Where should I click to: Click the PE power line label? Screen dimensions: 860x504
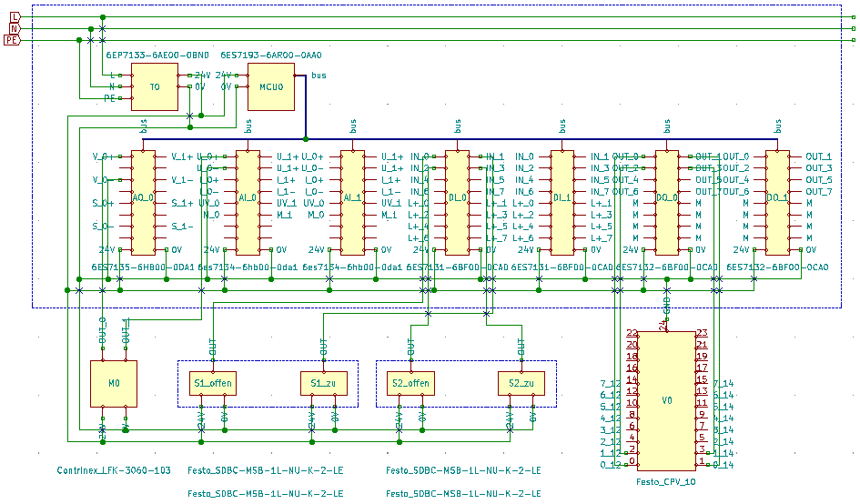tap(12, 41)
